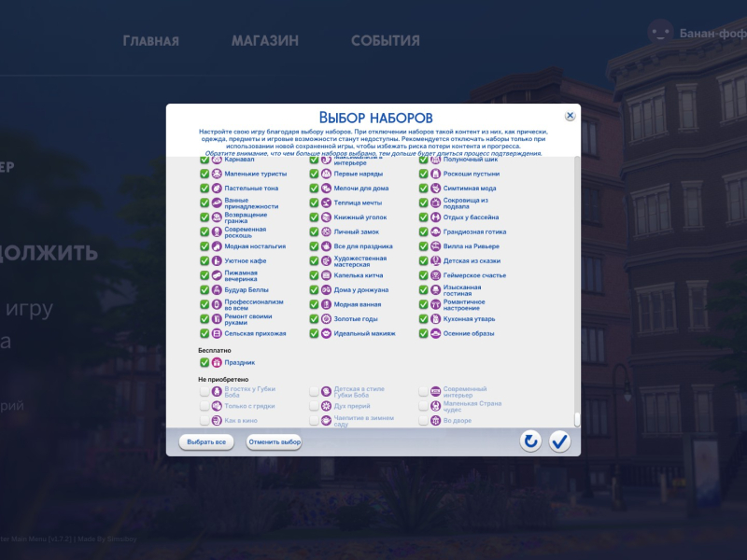
Task: Click the Будуар Беллы pack icon
Action: 217,290
